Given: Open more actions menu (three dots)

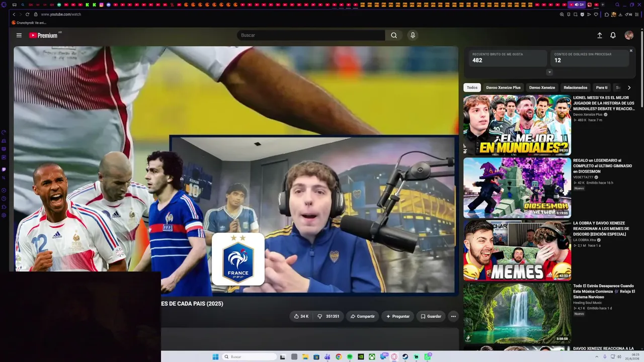Looking at the screenshot, I should tap(453, 316).
